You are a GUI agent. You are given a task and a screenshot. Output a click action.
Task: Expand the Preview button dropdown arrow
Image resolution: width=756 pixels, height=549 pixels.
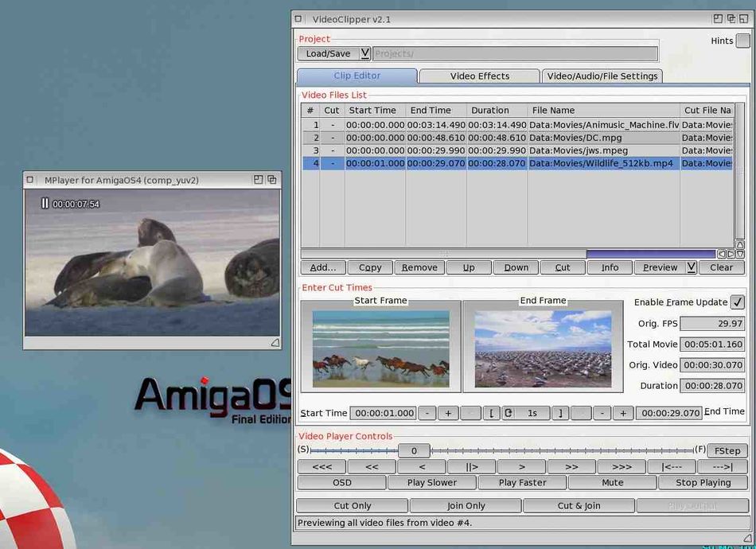click(692, 267)
